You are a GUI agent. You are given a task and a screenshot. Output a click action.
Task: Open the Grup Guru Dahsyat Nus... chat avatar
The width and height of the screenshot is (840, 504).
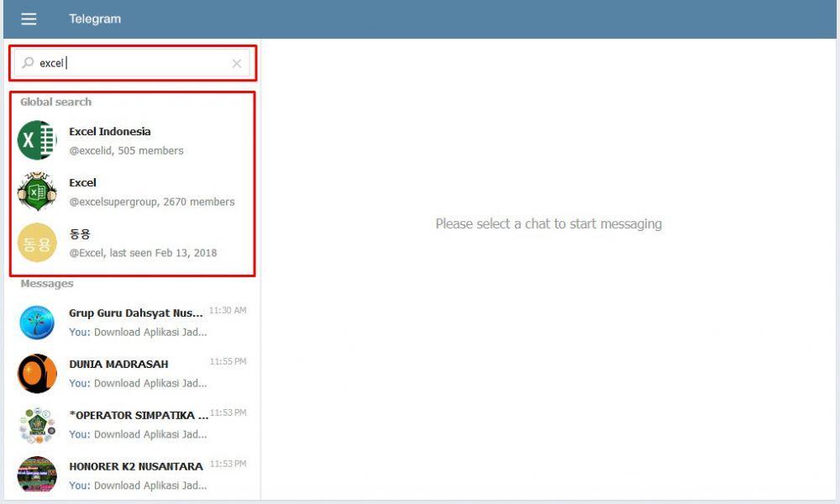point(37,323)
